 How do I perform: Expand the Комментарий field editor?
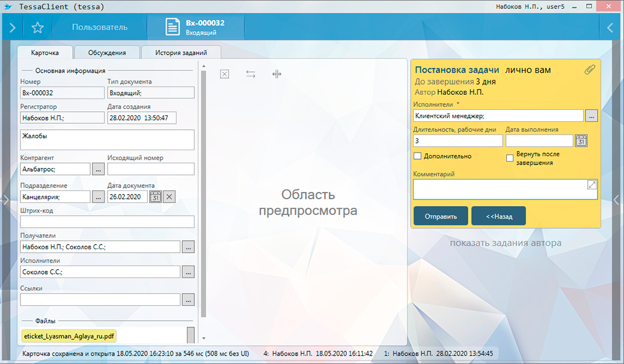592,186
